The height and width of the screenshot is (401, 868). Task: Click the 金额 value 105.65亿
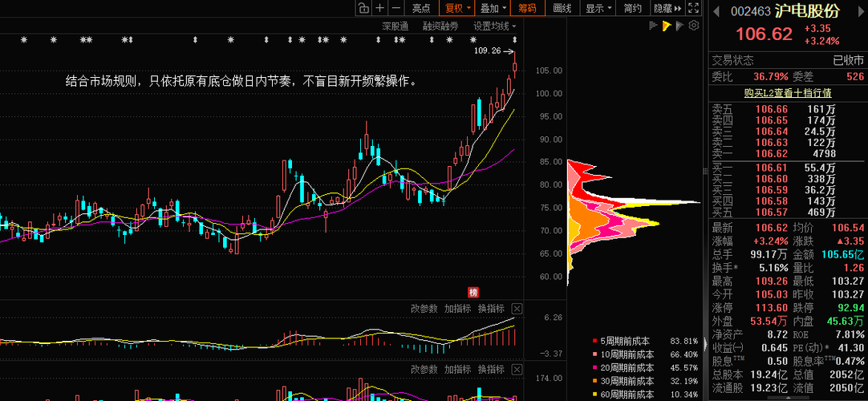842,254
